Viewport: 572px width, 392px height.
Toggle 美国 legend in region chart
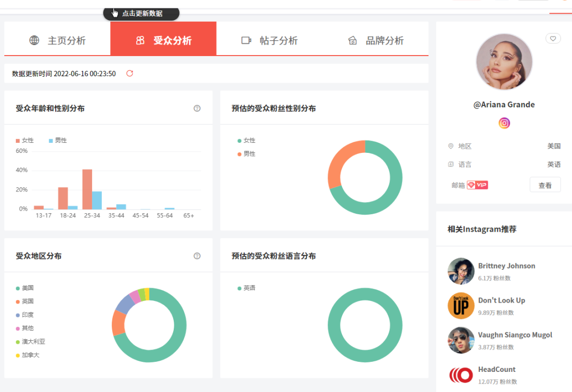[x=25, y=288]
